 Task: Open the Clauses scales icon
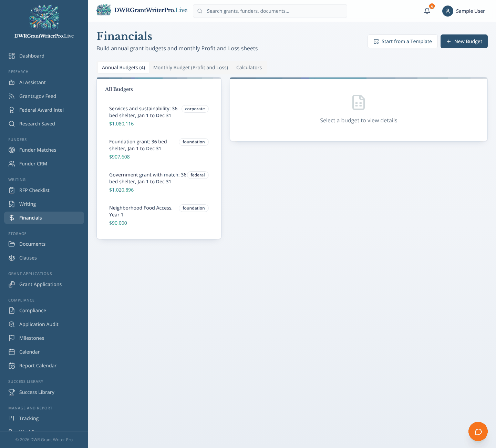click(x=12, y=258)
